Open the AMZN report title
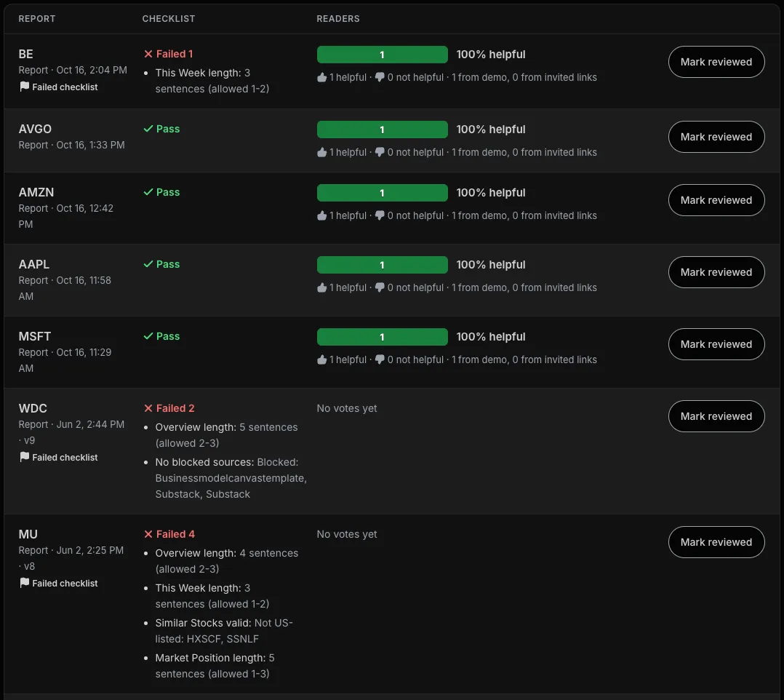Screen dimensions: 784x700 (36, 192)
